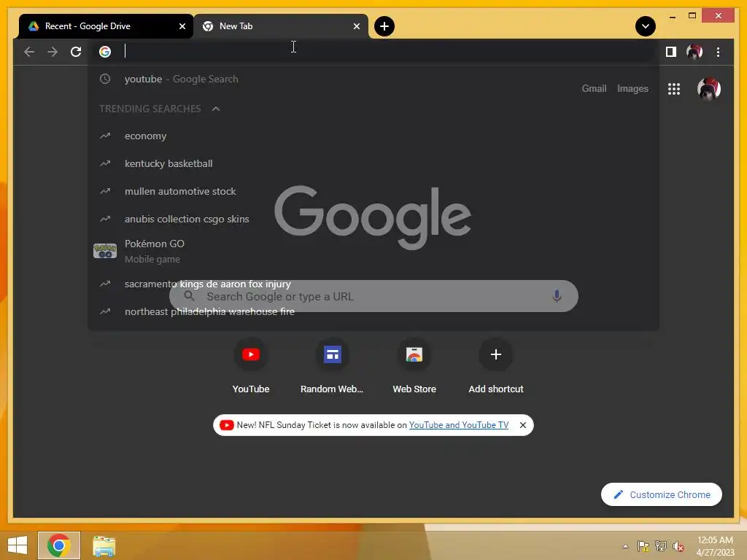Click the muted volume tray icon
747x560 pixels.
click(678, 546)
